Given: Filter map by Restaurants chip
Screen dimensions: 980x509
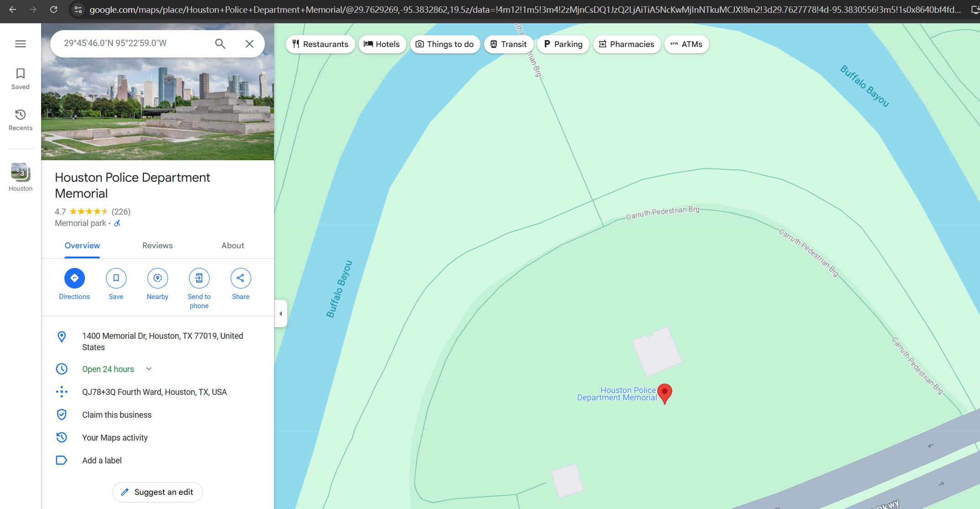Looking at the screenshot, I should (321, 44).
